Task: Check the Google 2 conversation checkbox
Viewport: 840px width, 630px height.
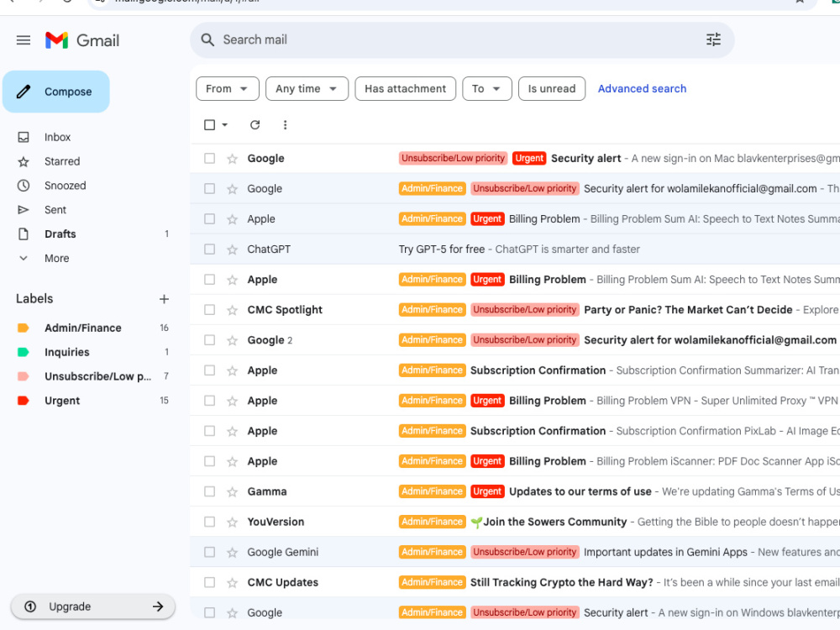Action: pos(209,340)
